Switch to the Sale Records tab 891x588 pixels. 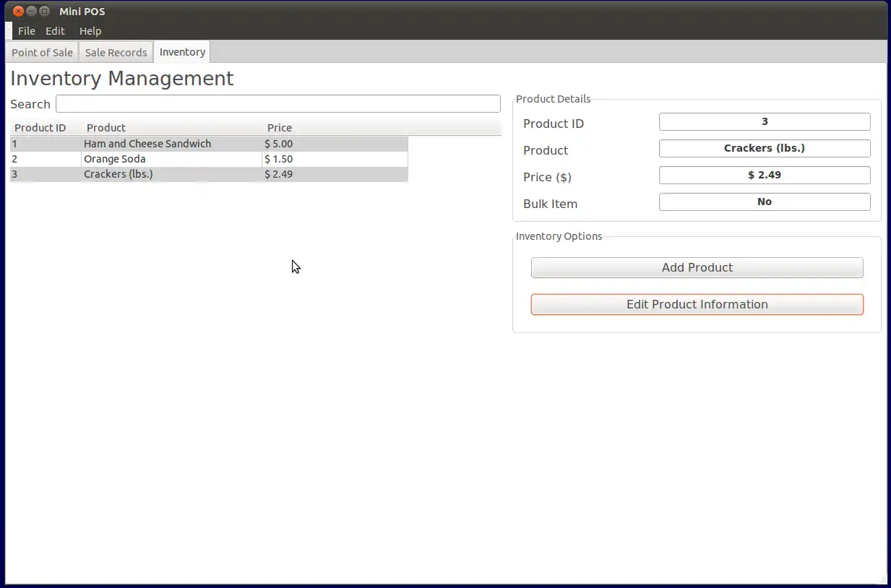pos(116,52)
